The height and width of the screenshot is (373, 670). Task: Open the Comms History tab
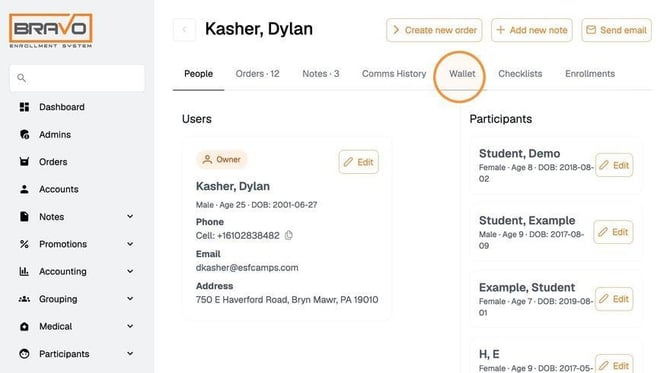pyautogui.click(x=394, y=74)
